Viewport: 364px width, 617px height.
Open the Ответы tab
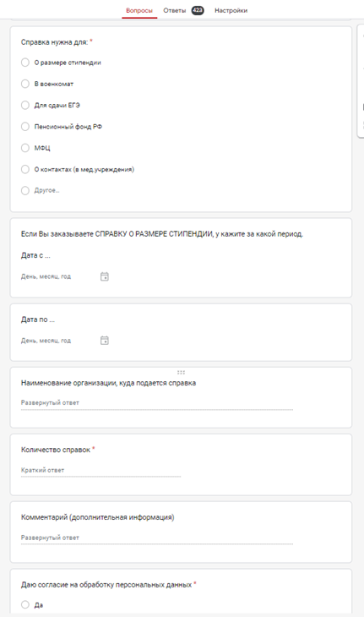point(175,11)
